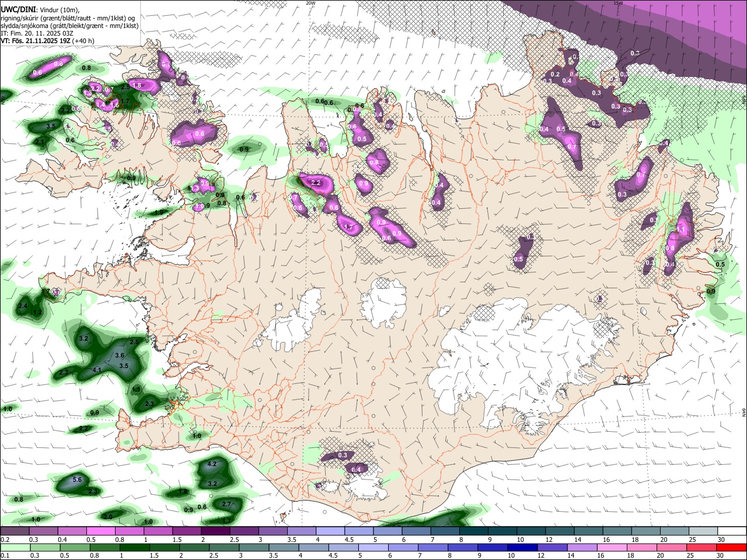Image resolution: width=747 pixels, height=560 pixels.
Task: Click the bright red 30 rain legend swatch
Action: pos(731,548)
